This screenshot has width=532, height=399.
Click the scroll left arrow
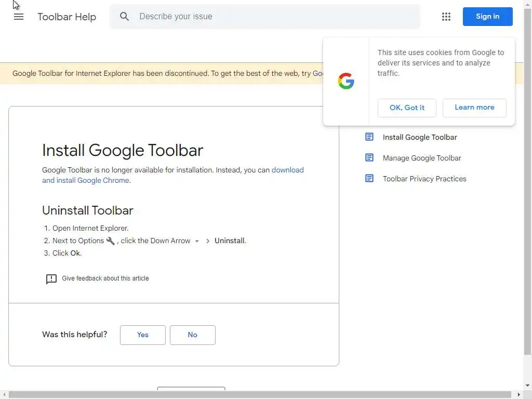click(4, 395)
